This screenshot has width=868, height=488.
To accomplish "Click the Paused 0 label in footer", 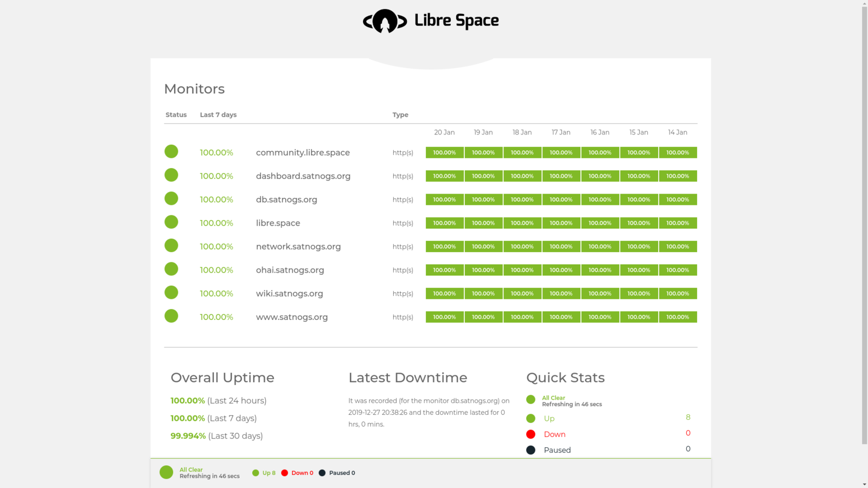I will [x=342, y=473].
